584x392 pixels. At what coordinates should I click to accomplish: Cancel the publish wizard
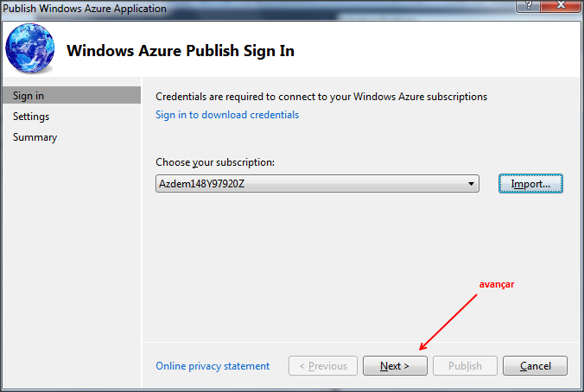536,365
